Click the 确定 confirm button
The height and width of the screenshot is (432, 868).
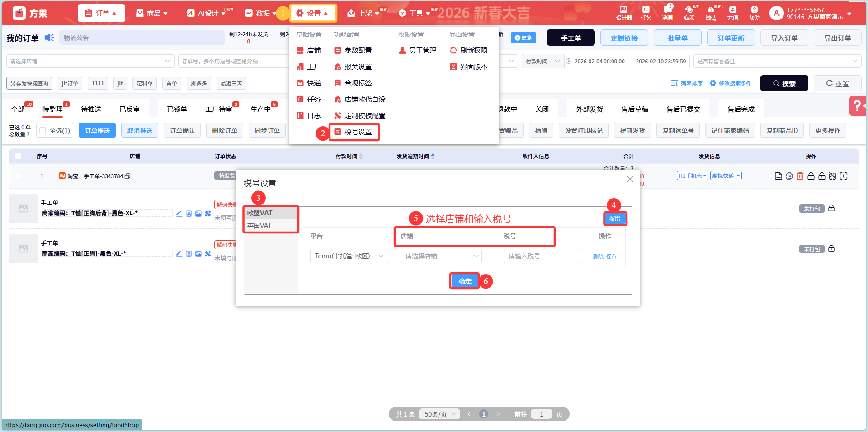(x=465, y=281)
